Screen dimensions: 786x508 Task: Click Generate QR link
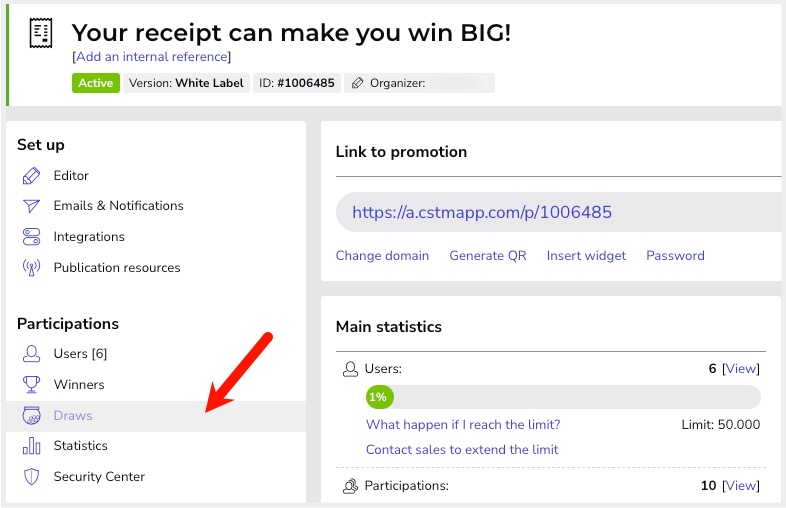click(x=488, y=256)
